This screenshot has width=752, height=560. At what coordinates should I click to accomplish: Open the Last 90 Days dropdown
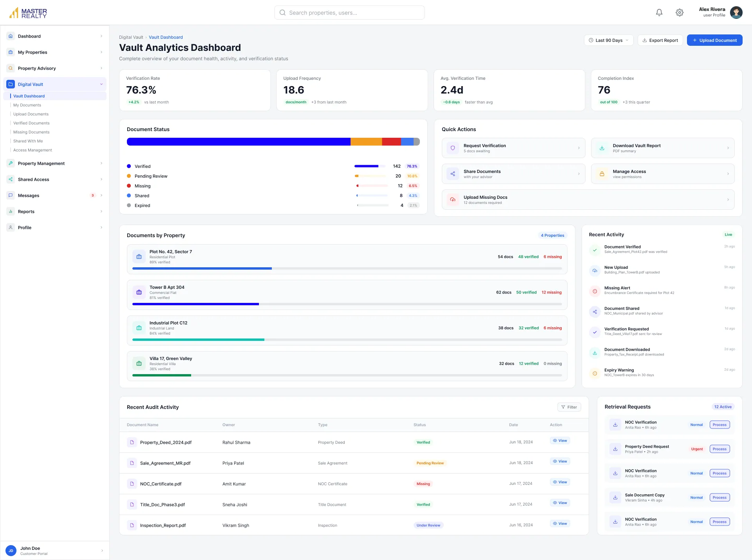[609, 40]
